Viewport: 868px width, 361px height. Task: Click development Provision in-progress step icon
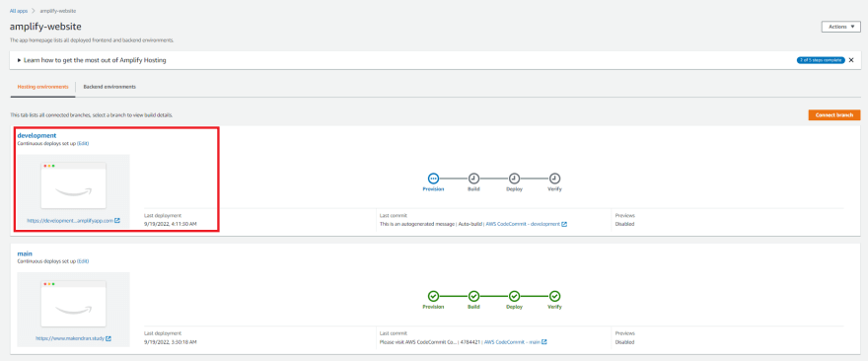433,179
